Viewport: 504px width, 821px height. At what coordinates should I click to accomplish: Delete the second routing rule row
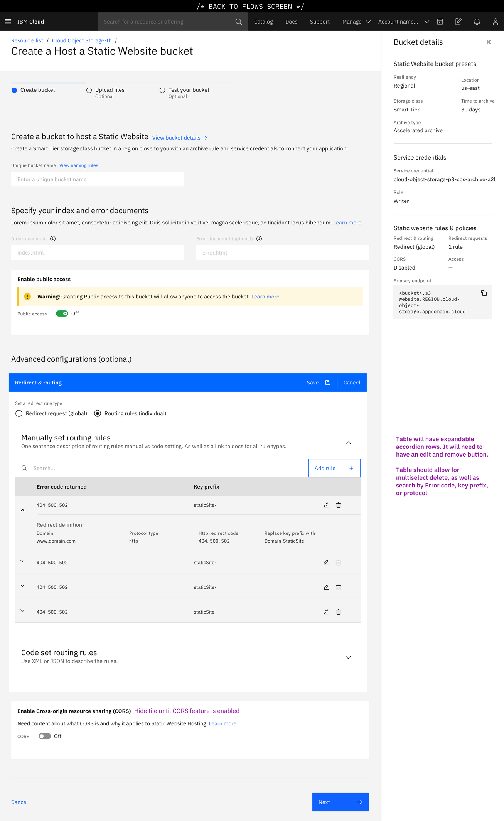coord(339,563)
